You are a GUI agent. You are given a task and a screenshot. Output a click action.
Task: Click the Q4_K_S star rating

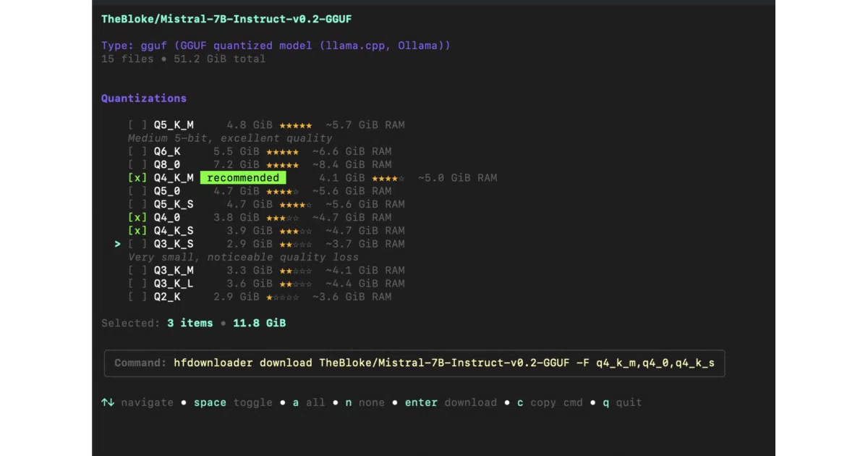click(296, 231)
